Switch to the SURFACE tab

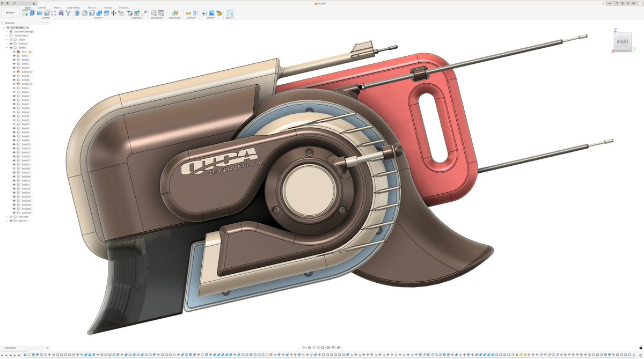coord(42,8)
